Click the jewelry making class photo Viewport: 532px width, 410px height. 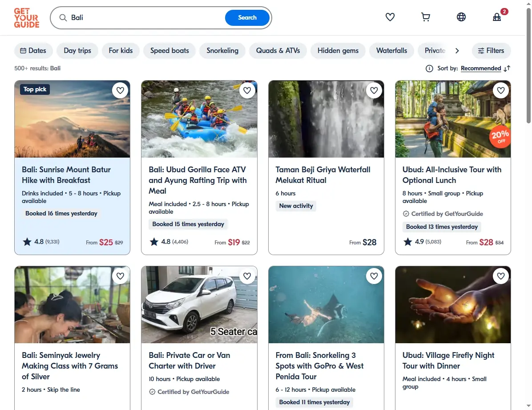72,304
